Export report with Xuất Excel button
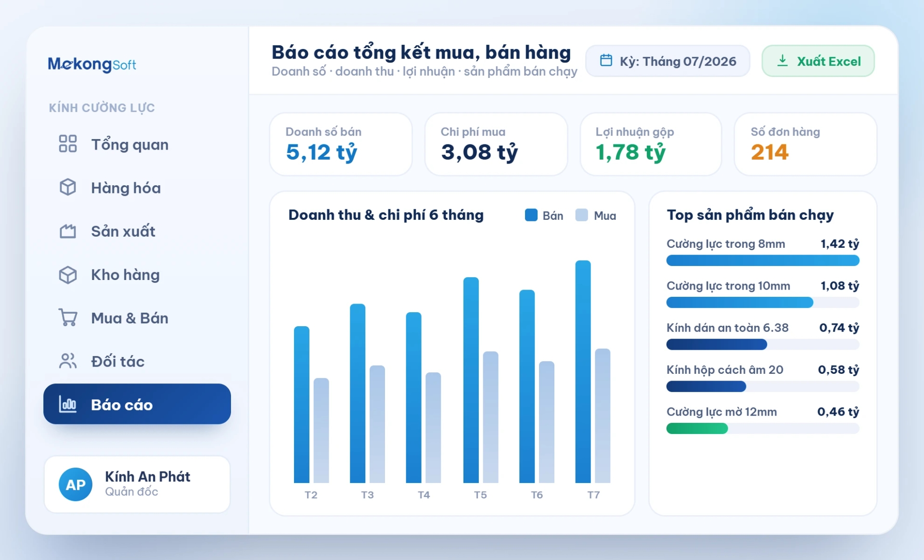The height and width of the screenshot is (560, 924). [818, 61]
